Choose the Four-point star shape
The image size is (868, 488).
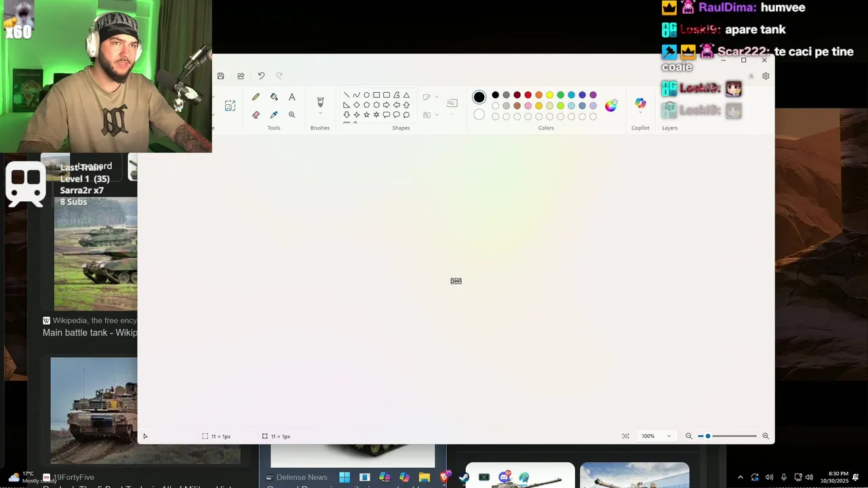(357, 115)
